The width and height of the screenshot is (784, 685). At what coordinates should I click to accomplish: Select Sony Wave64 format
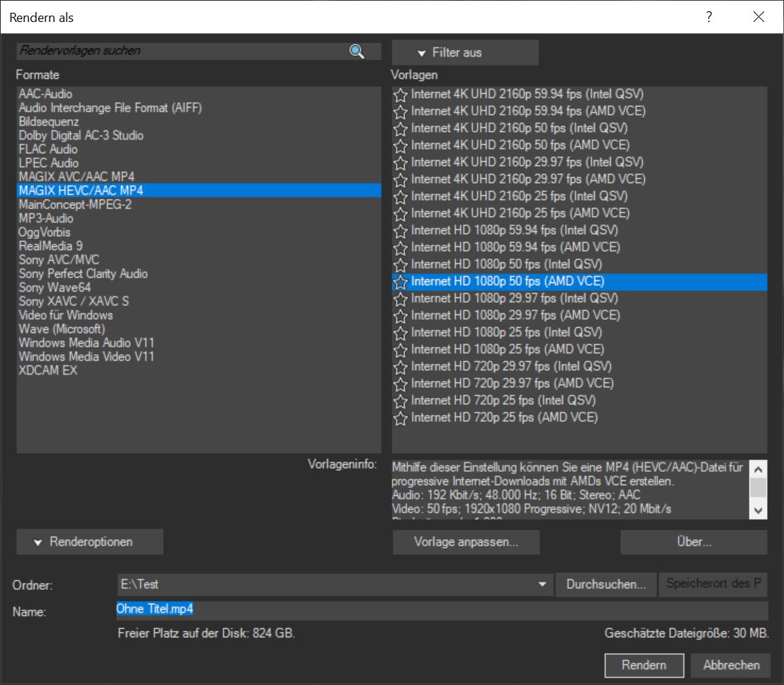click(198, 287)
